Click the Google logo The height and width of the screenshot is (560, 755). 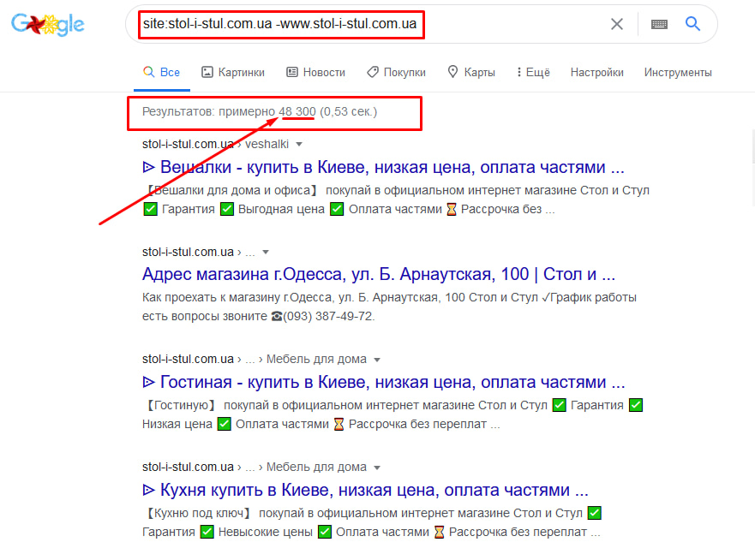[47, 24]
